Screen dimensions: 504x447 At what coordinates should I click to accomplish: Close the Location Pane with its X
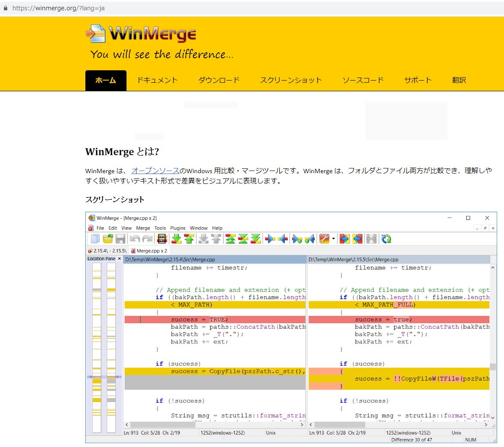tap(120, 259)
